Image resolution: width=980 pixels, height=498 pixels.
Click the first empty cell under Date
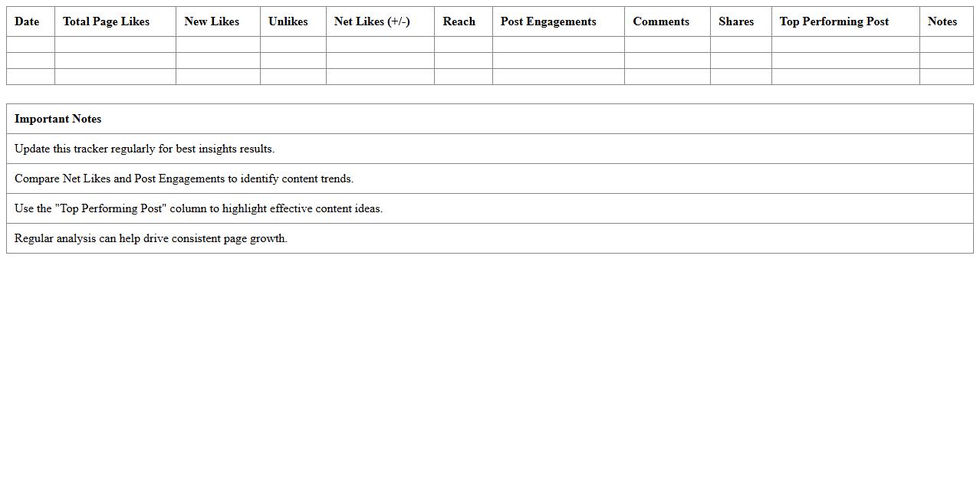pyautogui.click(x=31, y=44)
